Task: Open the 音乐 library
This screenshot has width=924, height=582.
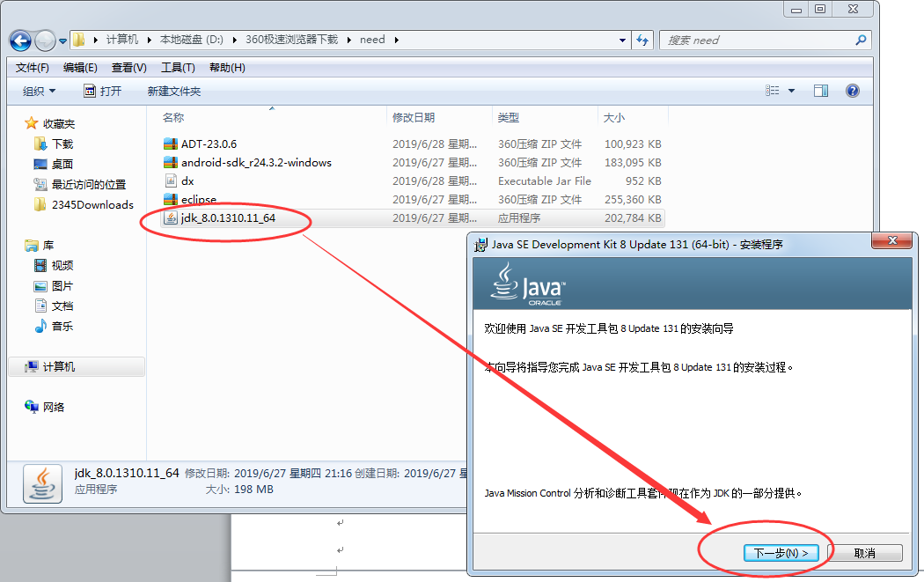Action: 62,326
